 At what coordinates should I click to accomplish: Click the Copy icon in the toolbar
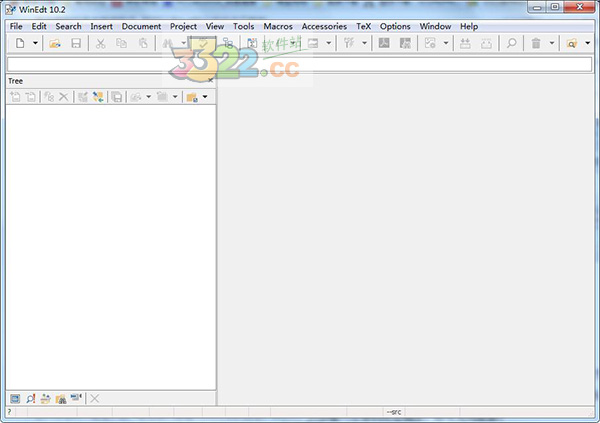(121, 43)
